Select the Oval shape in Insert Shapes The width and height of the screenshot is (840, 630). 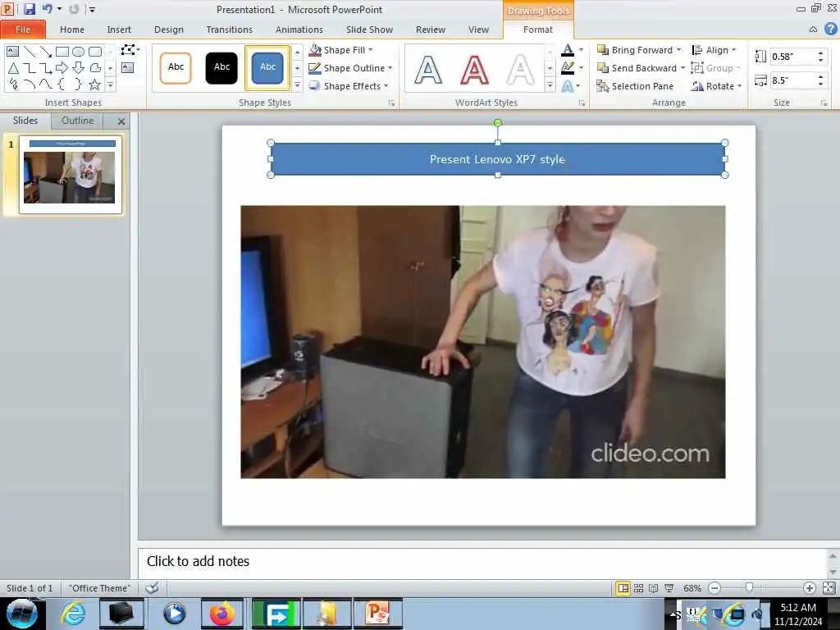pyautogui.click(x=78, y=52)
